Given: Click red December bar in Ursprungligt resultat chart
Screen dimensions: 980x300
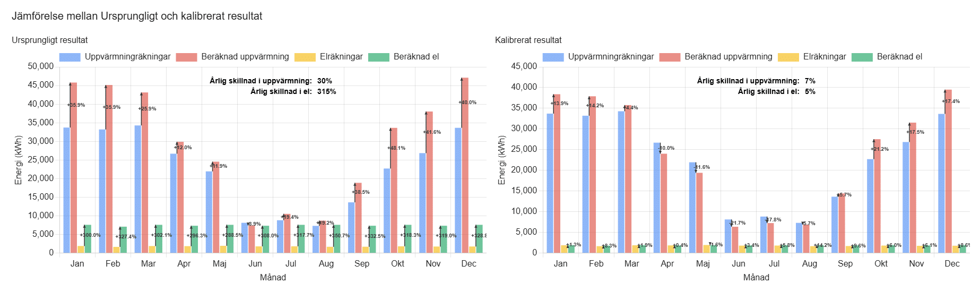Looking at the screenshot, I should (465, 165).
